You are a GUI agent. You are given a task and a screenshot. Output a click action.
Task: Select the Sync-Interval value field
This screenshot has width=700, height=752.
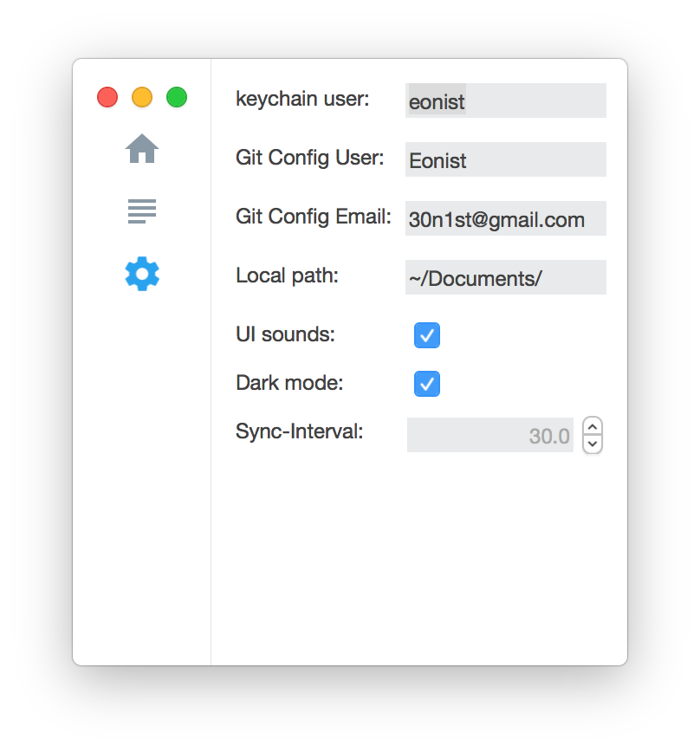(x=490, y=435)
